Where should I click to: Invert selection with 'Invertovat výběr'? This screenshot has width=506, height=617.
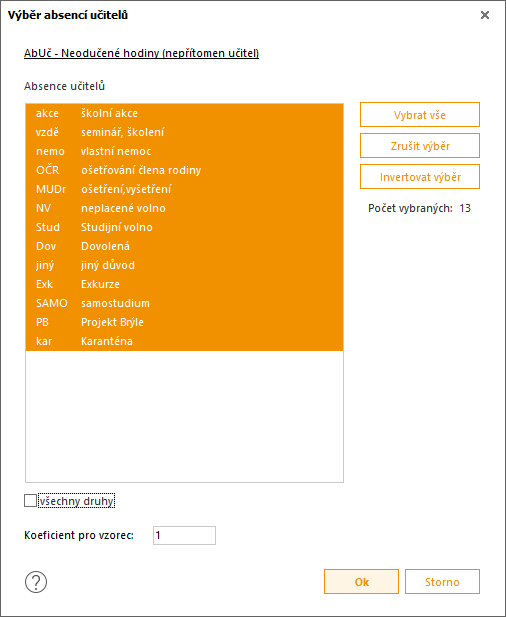(420, 177)
